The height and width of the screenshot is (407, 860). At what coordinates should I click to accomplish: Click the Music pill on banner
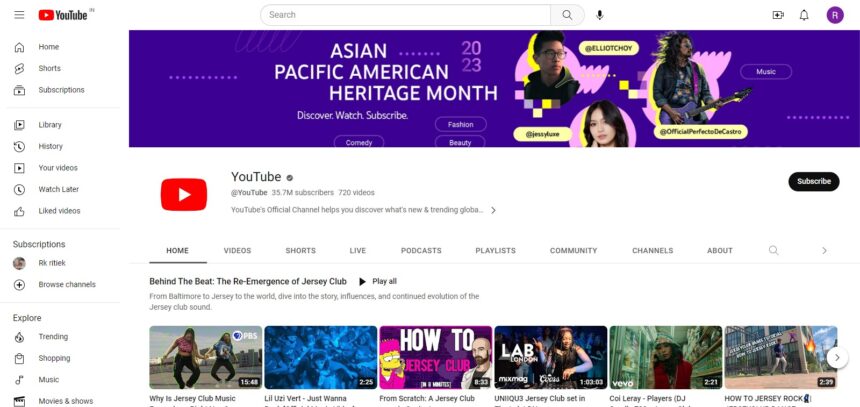[766, 72]
